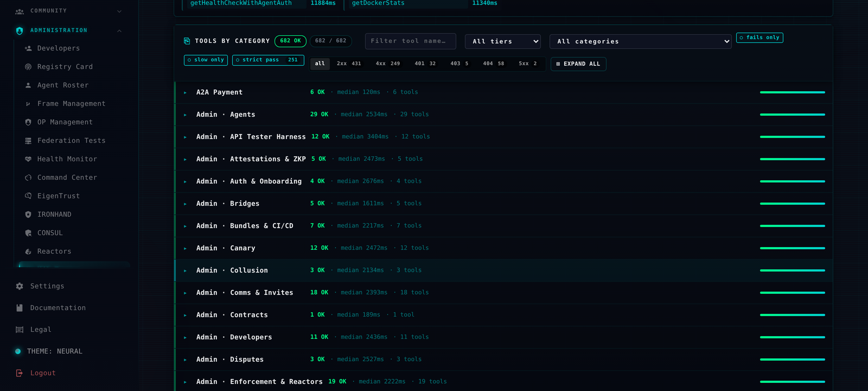Click the Filter tool name input
This screenshot has height=391, width=868.
pos(411,41)
